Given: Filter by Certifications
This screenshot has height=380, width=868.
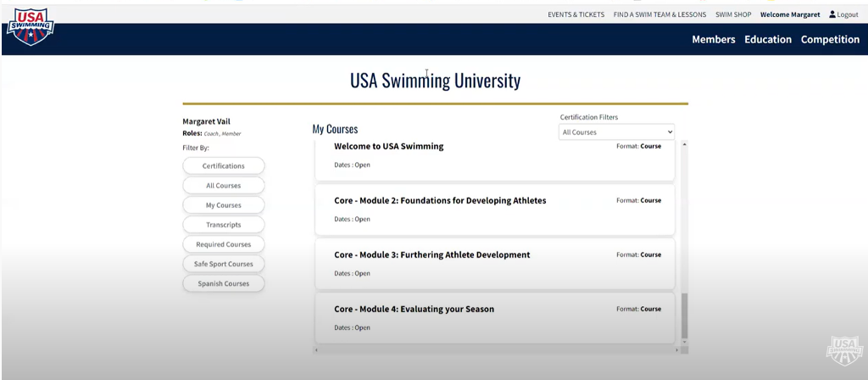Looking at the screenshot, I should pyautogui.click(x=224, y=166).
